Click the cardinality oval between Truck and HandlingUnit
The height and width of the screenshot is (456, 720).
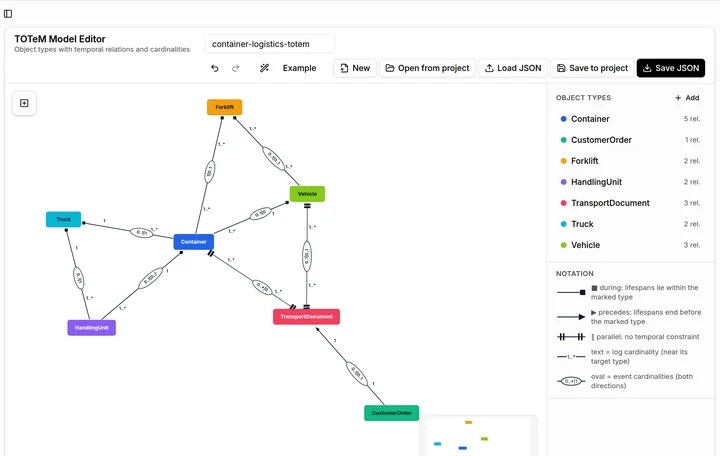[x=79, y=278]
